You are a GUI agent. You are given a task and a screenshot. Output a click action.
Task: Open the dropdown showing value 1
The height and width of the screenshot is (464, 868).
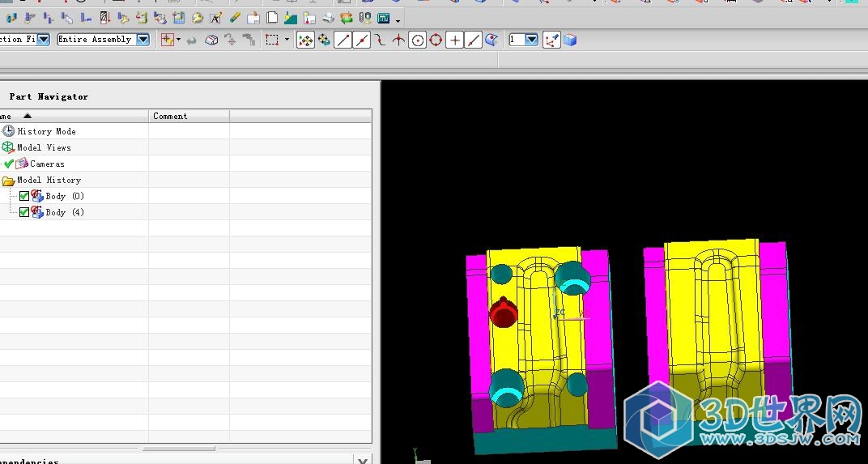(531, 39)
